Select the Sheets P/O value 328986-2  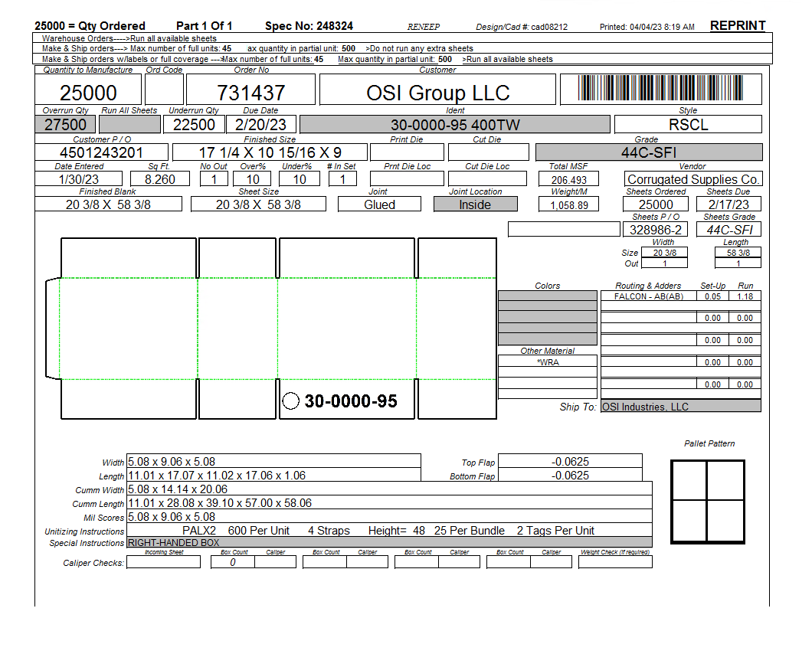tap(656, 230)
